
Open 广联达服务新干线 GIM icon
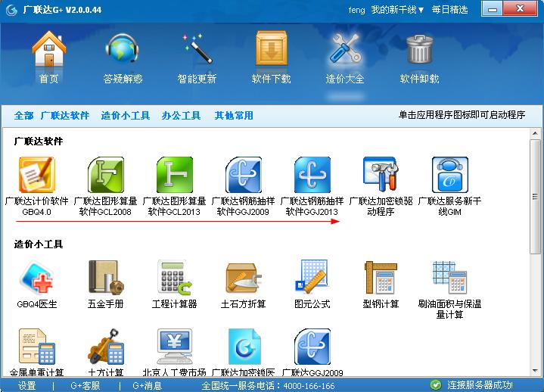coord(449,175)
